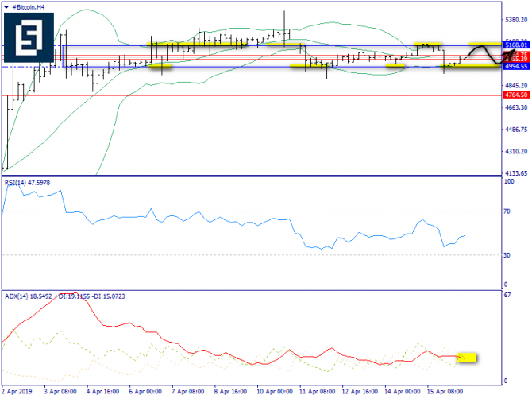The image size is (532, 399).
Task: Select the 4663.30 price axis value
Action: [516, 107]
